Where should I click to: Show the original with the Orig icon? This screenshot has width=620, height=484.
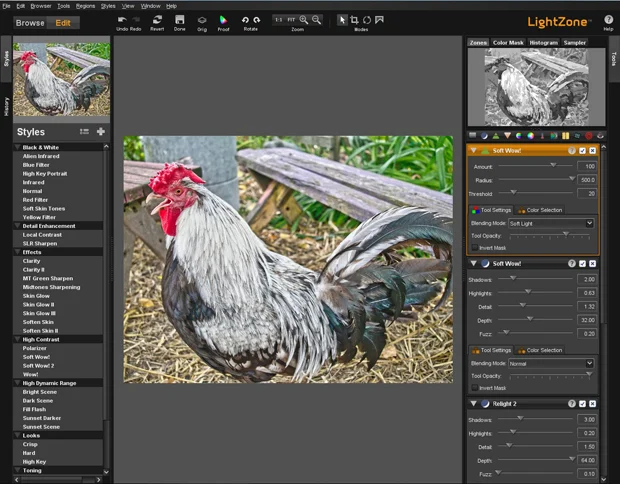click(202, 20)
